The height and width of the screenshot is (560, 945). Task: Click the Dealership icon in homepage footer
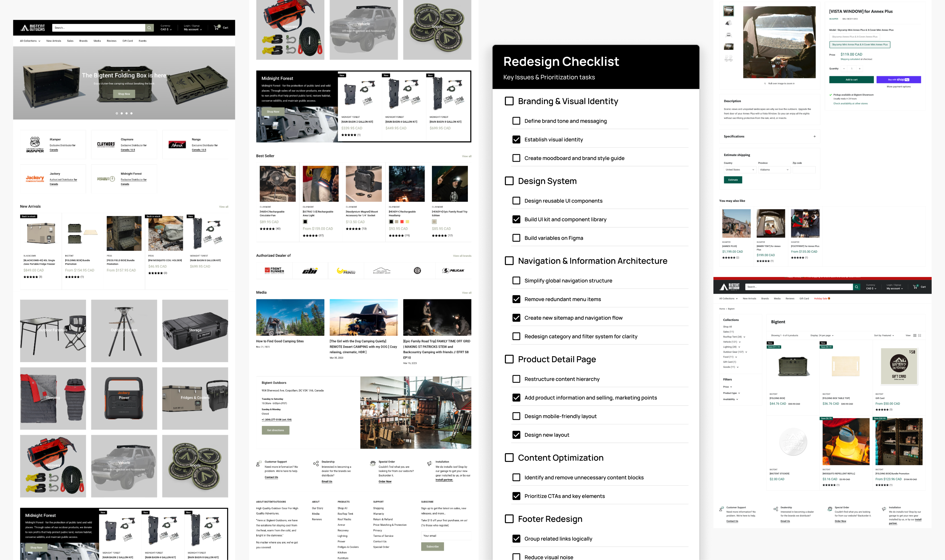click(316, 464)
